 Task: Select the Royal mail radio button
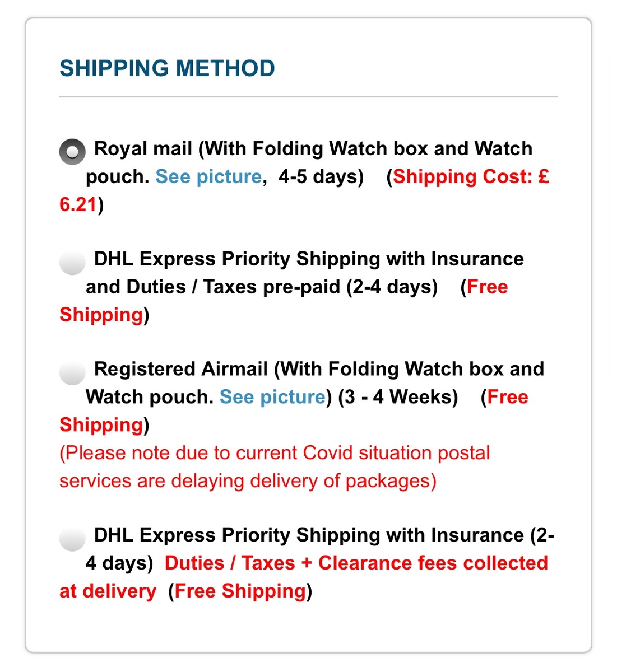(72, 152)
